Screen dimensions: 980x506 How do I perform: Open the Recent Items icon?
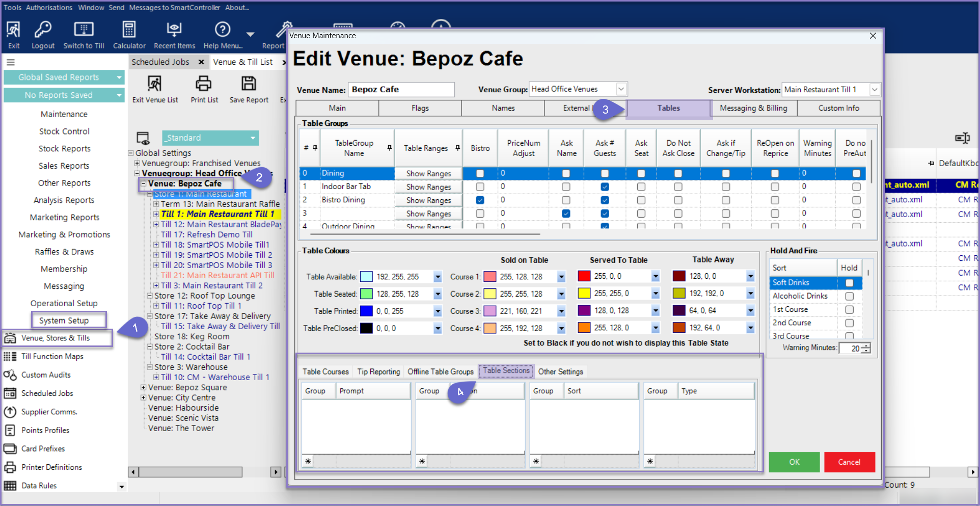click(174, 30)
